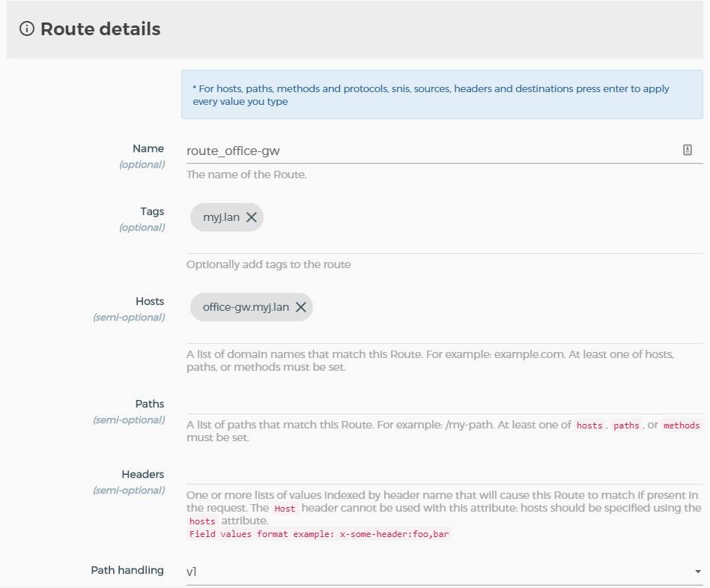Viewport: 710px width, 588px height.
Task: Delete the office-gw.myj.lan host chip via X
Action: (301, 307)
